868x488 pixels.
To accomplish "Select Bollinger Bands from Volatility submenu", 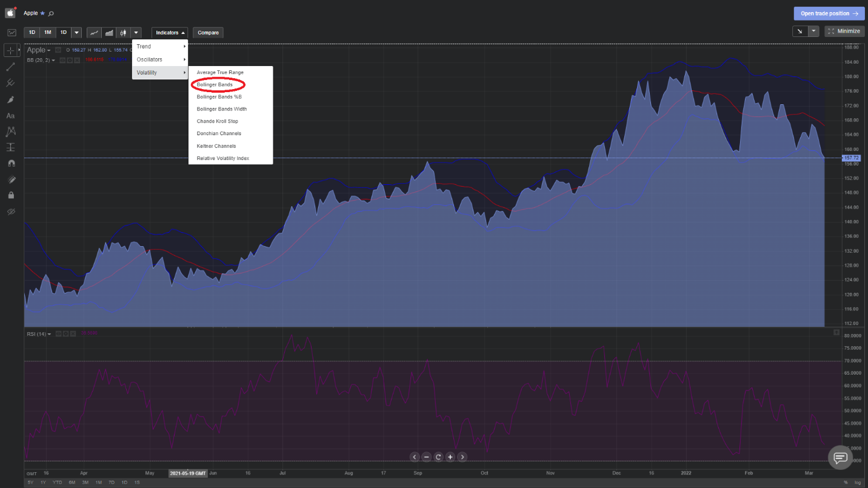I will click(215, 85).
